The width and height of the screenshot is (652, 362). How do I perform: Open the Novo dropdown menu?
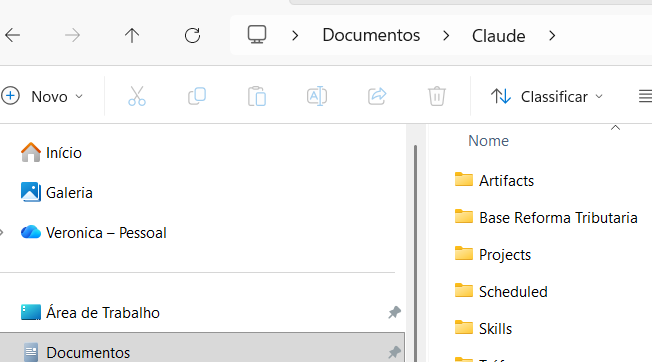point(42,96)
